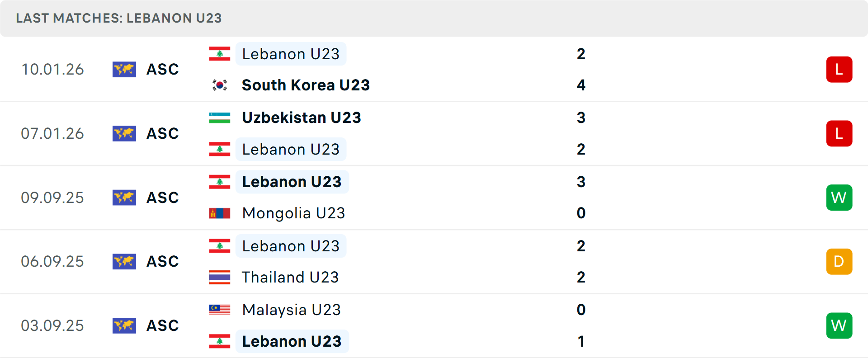This screenshot has height=358, width=868.
Task: Click the loss badge for South Korea match
Action: 839,69
